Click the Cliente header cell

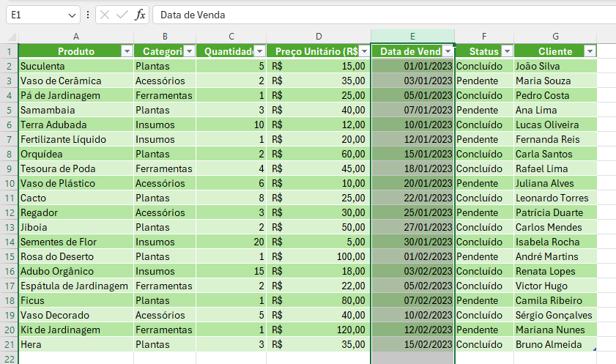coord(555,51)
